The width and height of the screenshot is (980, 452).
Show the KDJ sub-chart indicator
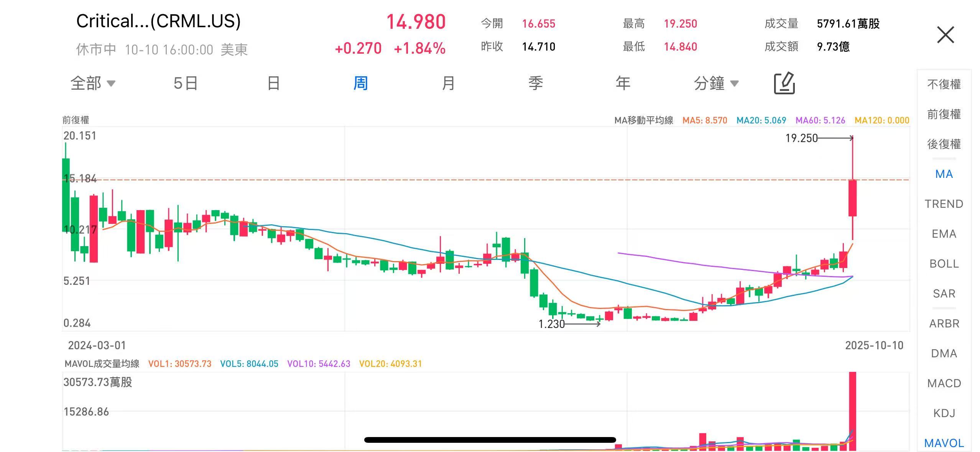944,413
